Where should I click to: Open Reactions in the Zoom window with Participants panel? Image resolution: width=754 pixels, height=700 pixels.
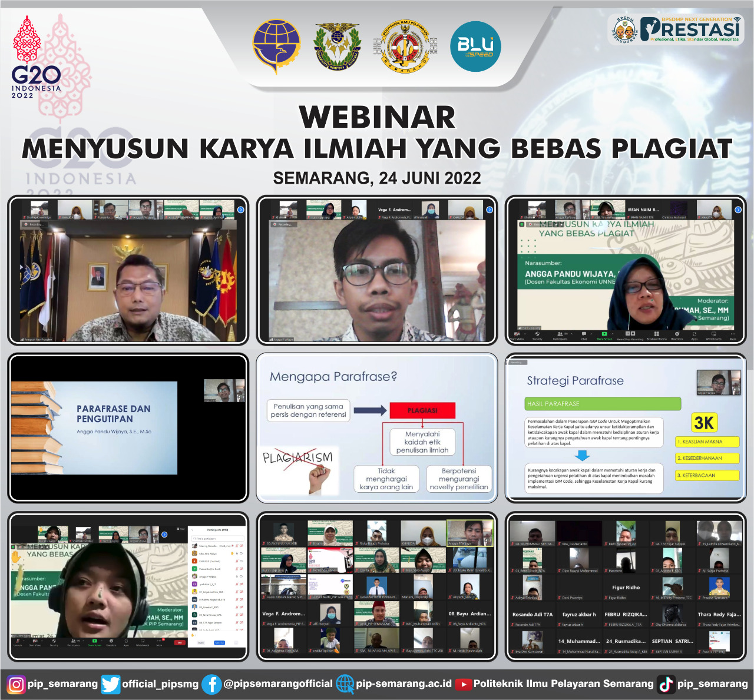click(111, 642)
